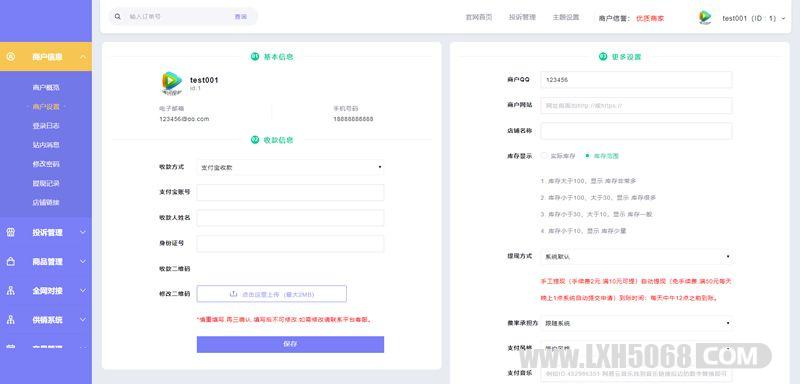Click the 收款信息 section heading
The height and width of the screenshot is (384, 800).
tap(278, 140)
